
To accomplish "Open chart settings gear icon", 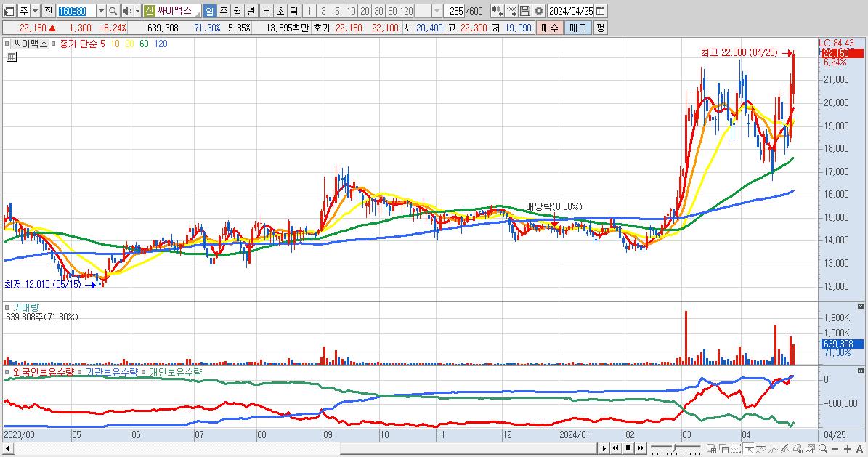I will click(539, 11).
